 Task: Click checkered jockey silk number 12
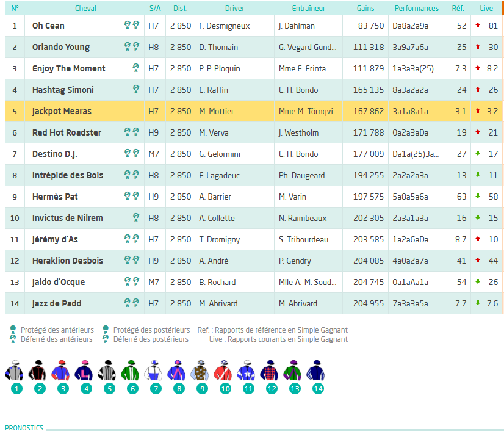(x=269, y=371)
